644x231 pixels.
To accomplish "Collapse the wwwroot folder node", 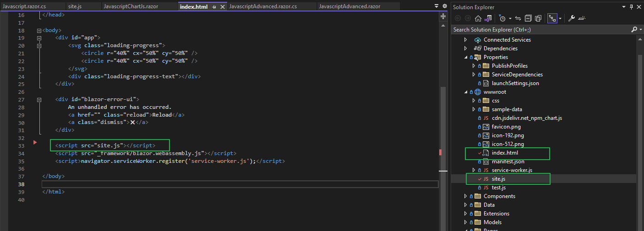I will 466,92.
